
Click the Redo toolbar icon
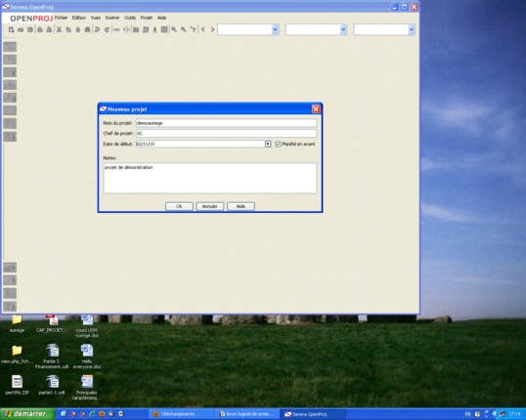pyautogui.click(x=107, y=30)
